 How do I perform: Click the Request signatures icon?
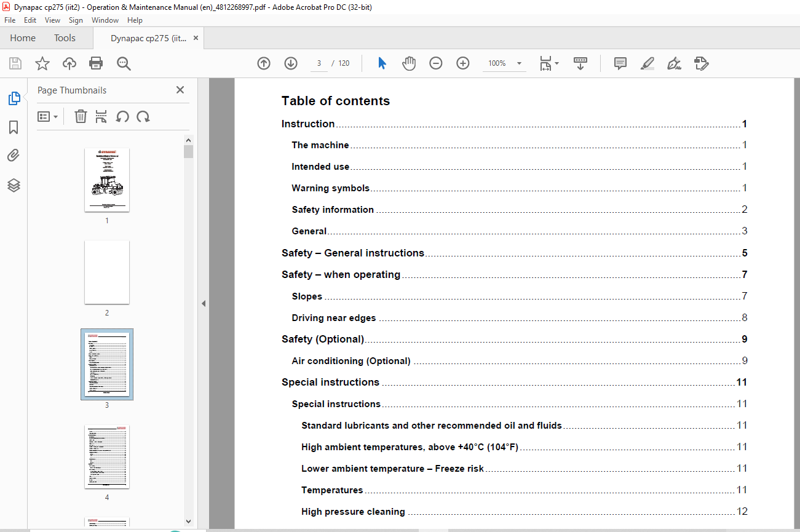click(x=701, y=63)
